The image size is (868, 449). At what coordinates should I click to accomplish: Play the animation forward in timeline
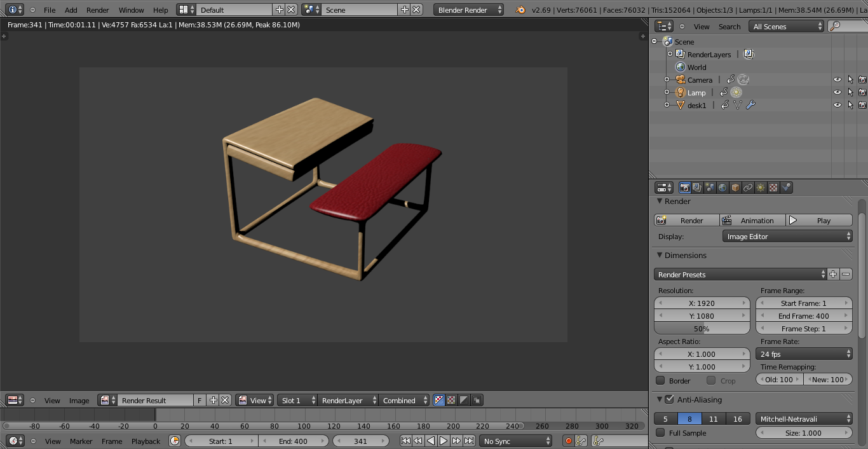pyautogui.click(x=444, y=441)
